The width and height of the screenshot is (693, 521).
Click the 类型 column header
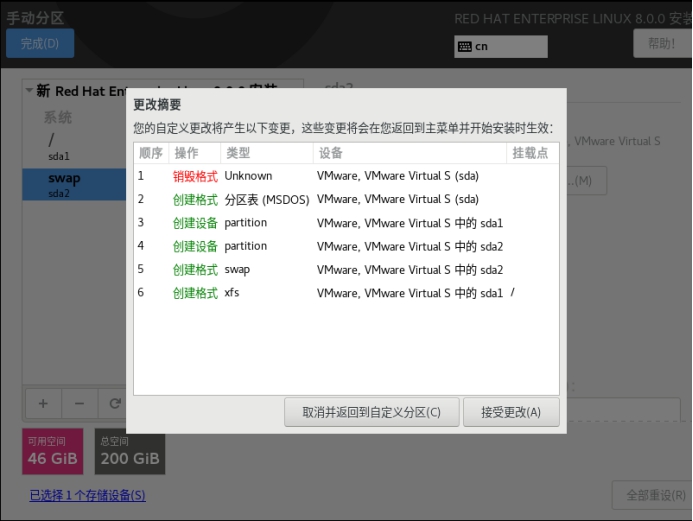(x=267, y=153)
